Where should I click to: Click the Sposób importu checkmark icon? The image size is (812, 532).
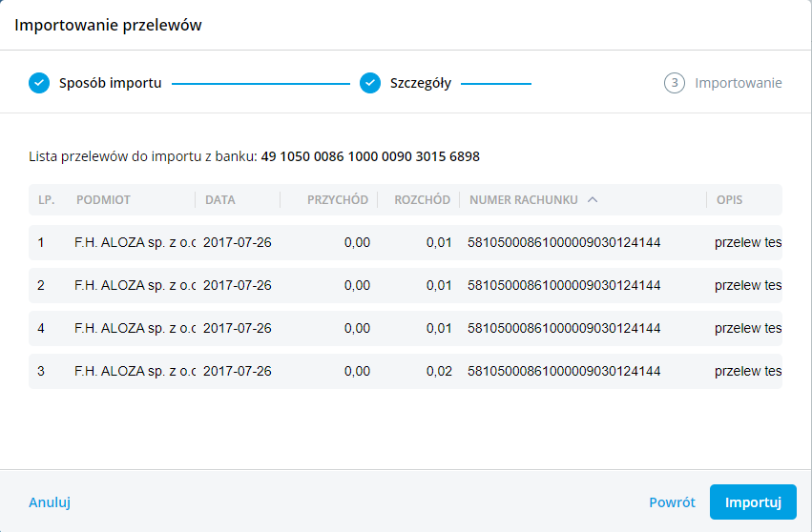[x=39, y=83]
